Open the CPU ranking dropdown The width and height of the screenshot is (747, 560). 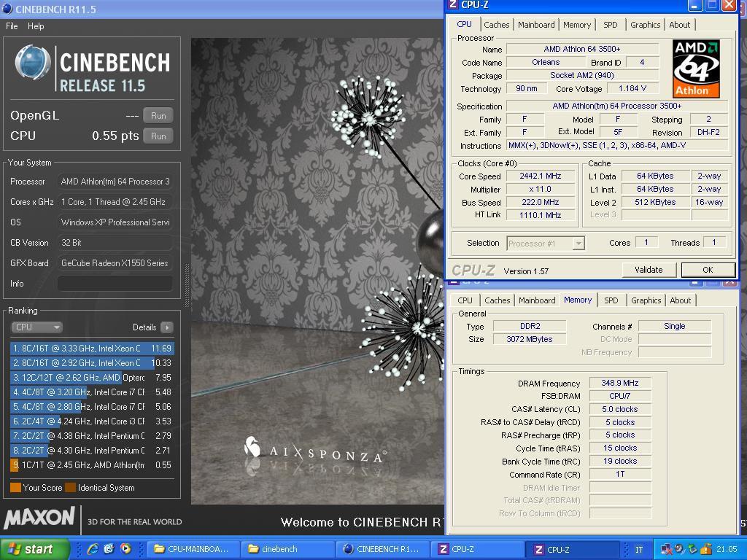(36, 327)
